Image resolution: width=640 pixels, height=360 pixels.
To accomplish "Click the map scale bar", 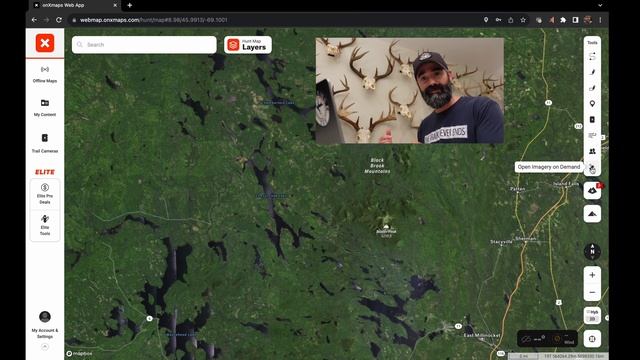I will coord(523,356).
